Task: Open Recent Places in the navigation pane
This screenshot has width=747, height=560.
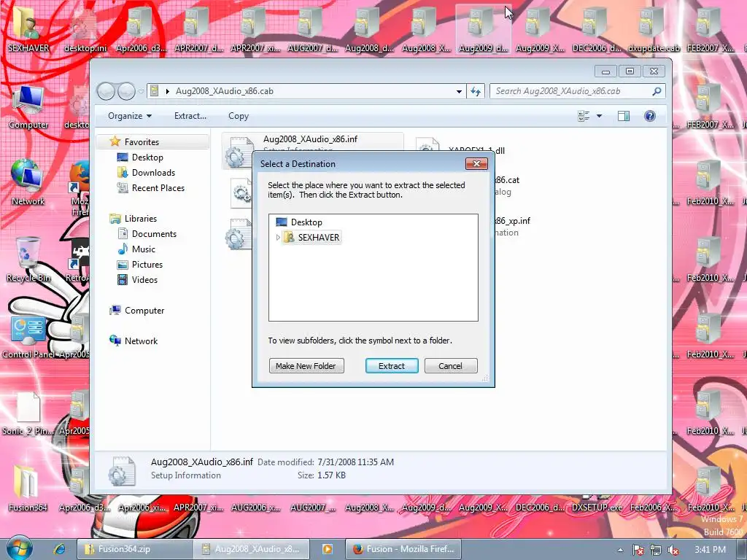Action: [x=158, y=187]
